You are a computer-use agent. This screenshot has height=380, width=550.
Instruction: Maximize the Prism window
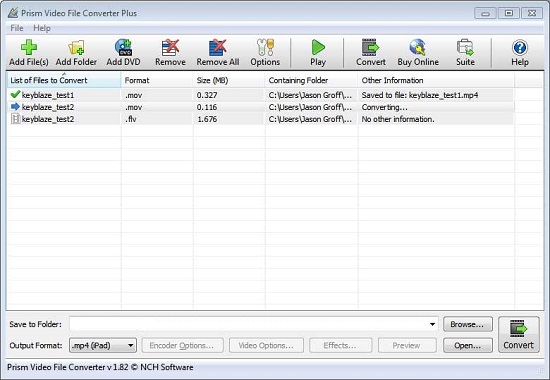coord(509,13)
